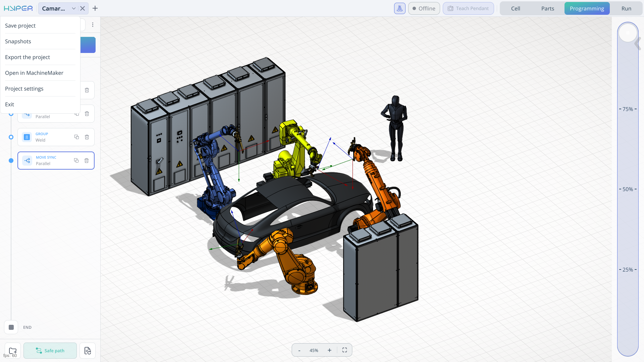Open the folder icon at bottom left
Viewport: 644px width, 362px height.
click(x=13, y=351)
